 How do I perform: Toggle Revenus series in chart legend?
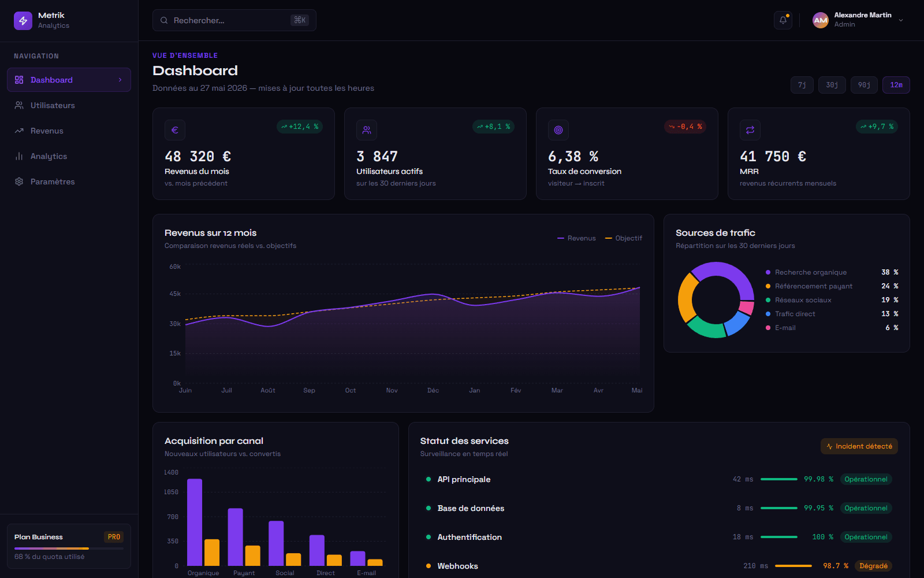[x=576, y=238]
